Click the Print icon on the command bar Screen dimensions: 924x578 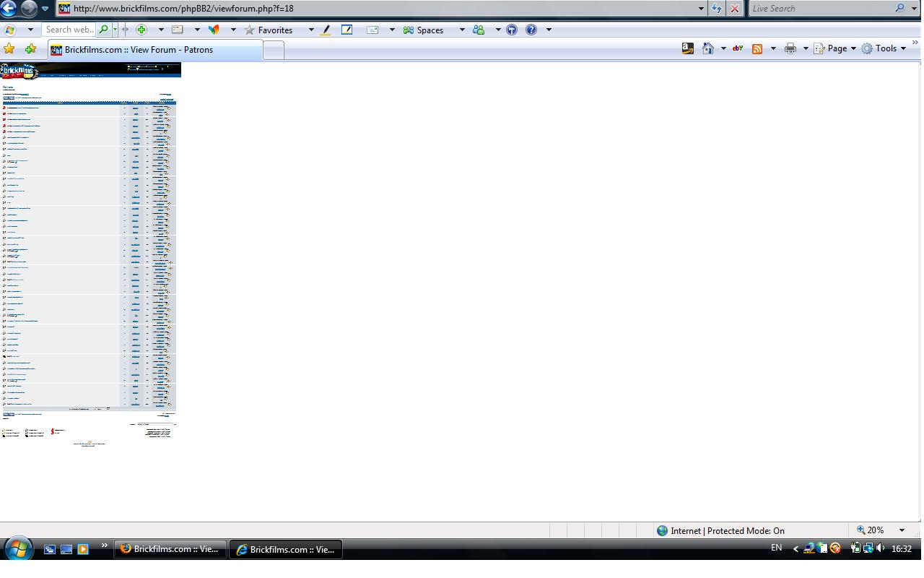790,48
